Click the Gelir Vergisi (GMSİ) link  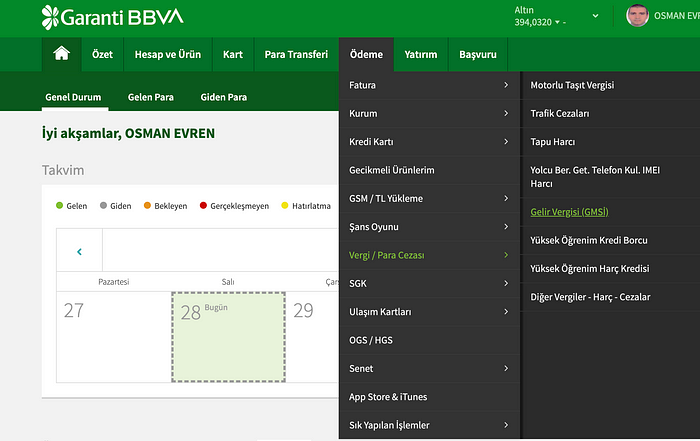pyautogui.click(x=569, y=212)
